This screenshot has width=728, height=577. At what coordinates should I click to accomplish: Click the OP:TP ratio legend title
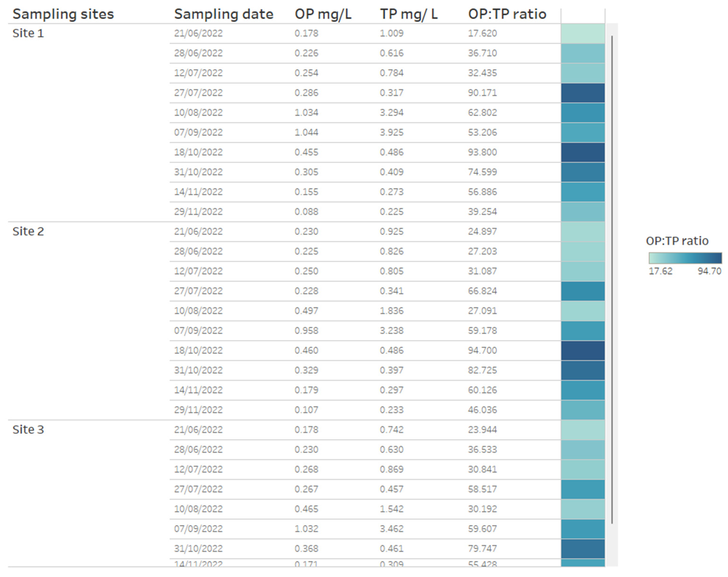pos(677,241)
